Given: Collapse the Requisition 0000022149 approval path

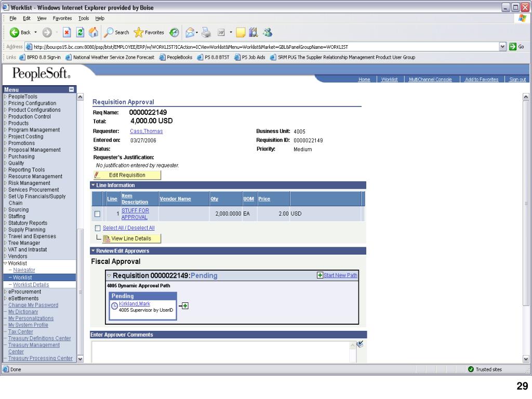Looking at the screenshot, I should coord(109,276).
